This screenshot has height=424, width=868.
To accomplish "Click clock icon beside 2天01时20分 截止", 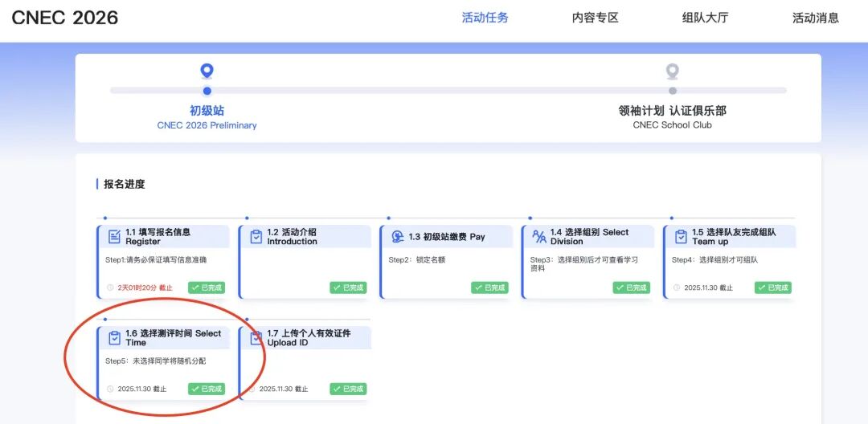I will coord(110,287).
